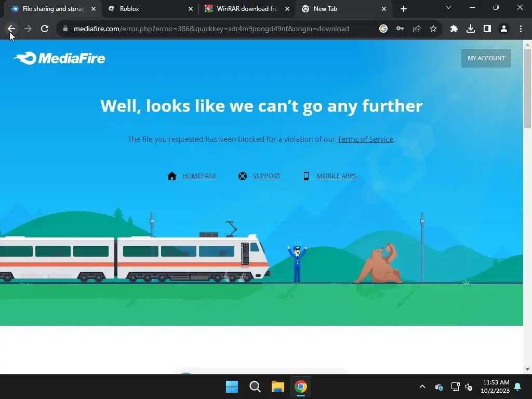Switch to the Roblox tab
This screenshot has width=532, height=399.
150,9
